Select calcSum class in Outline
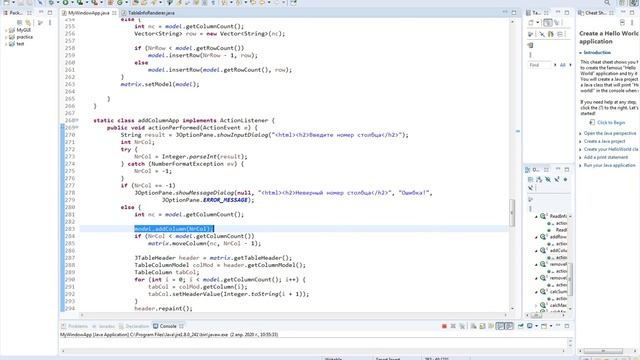 [558, 291]
